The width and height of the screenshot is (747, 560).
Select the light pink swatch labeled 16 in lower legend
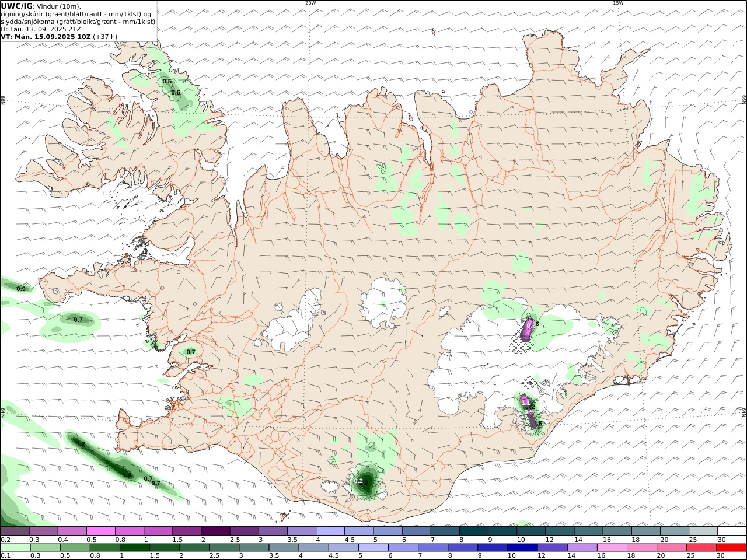click(612, 548)
